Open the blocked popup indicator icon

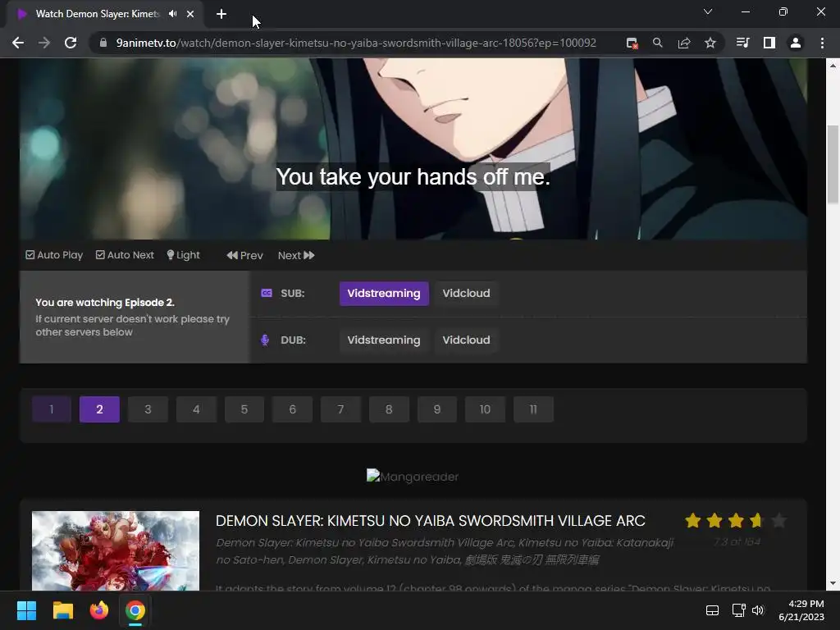pyautogui.click(x=632, y=43)
